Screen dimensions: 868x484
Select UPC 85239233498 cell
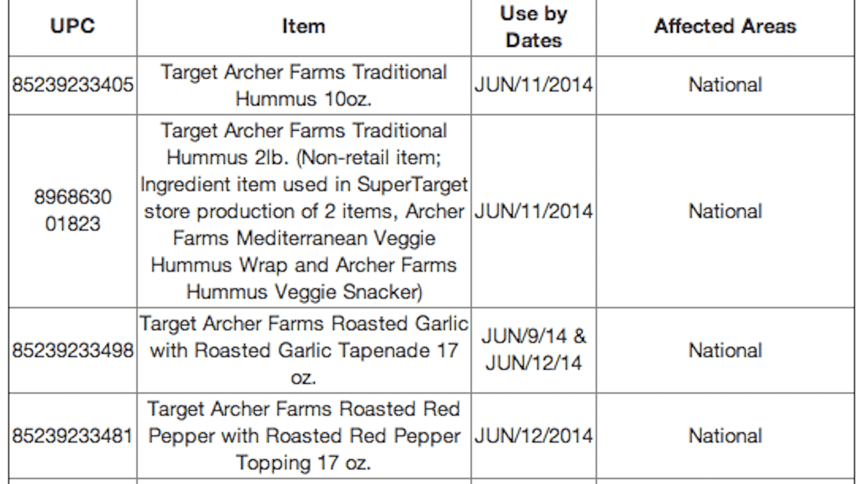pos(73,350)
